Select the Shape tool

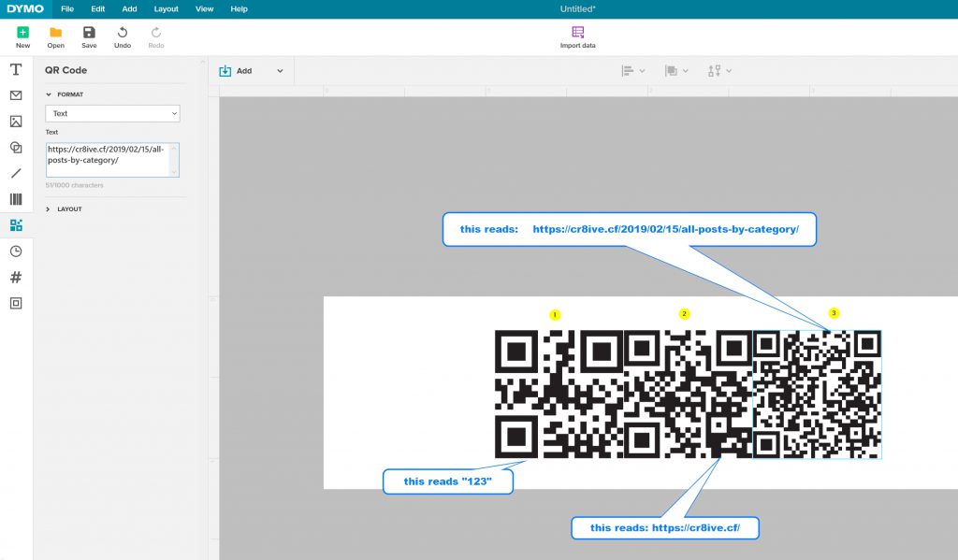point(16,148)
